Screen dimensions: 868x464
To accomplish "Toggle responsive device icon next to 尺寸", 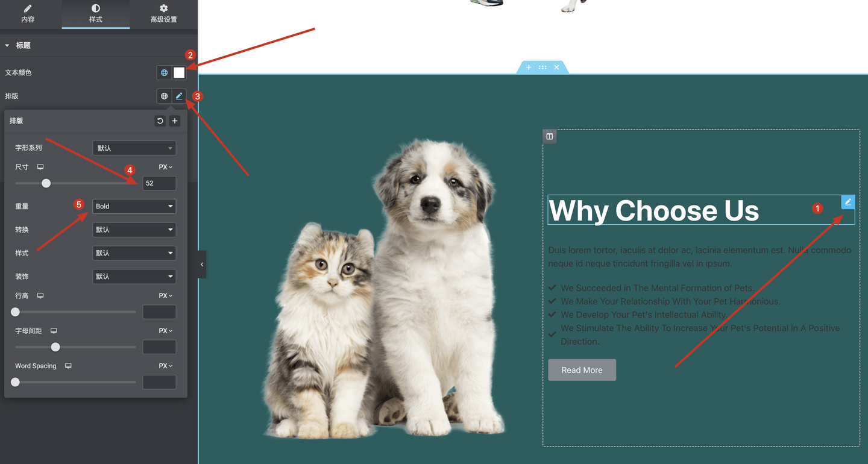I will pos(40,167).
